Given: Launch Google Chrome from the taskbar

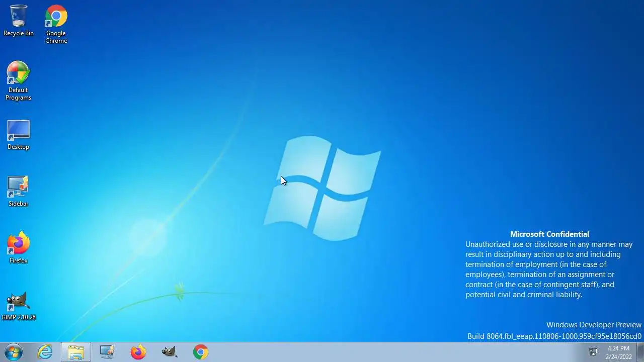Looking at the screenshot, I should click(x=201, y=352).
